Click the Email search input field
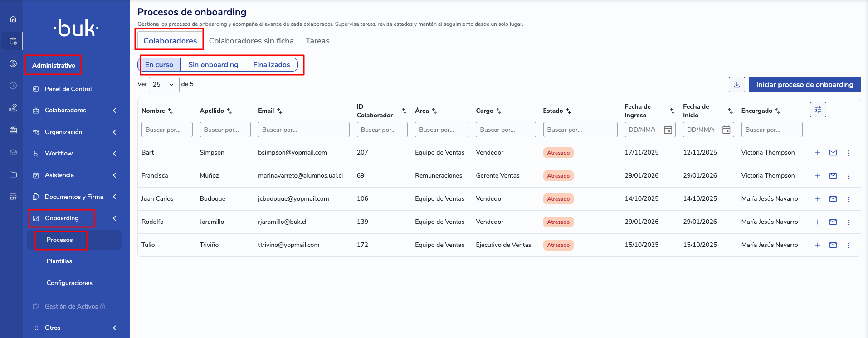 click(303, 130)
